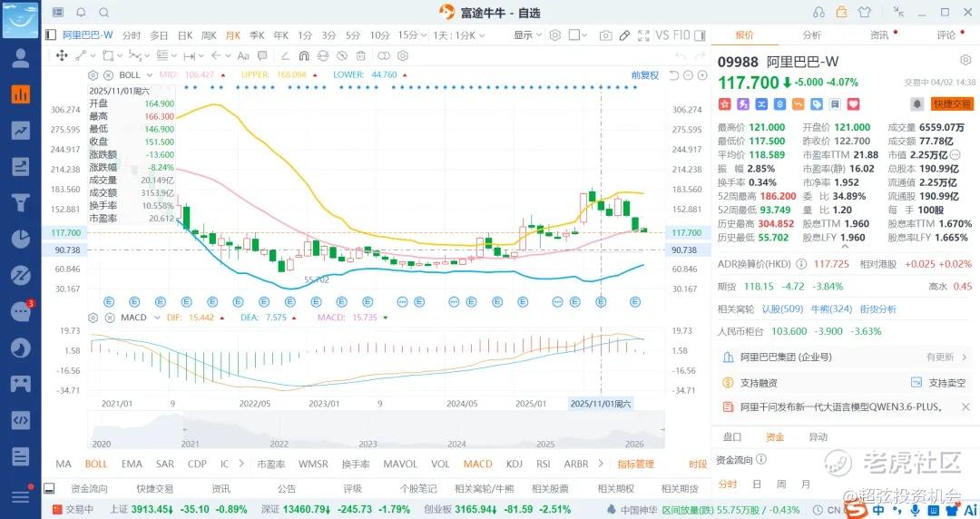Image resolution: width=980 pixels, height=519 pixels.
Task: Open MACD indicator settings gear
Action: click(x=93, y=318)
